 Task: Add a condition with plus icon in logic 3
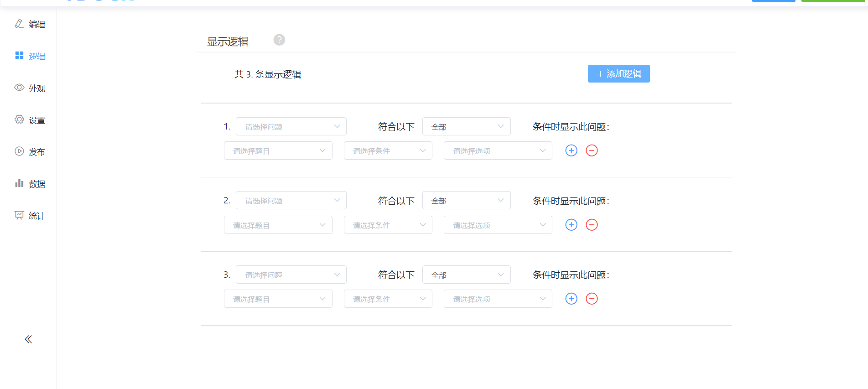pos(571,299)
